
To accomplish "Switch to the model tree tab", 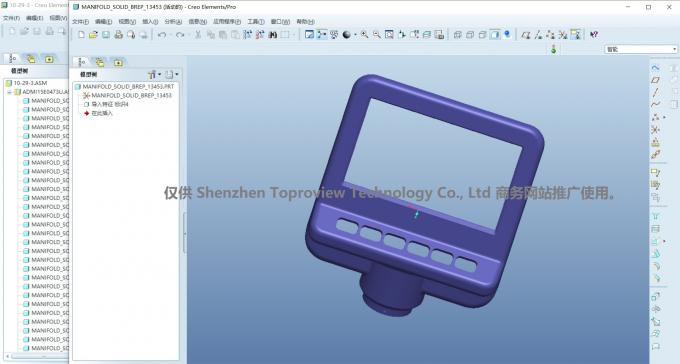I will tap(82, 62).
